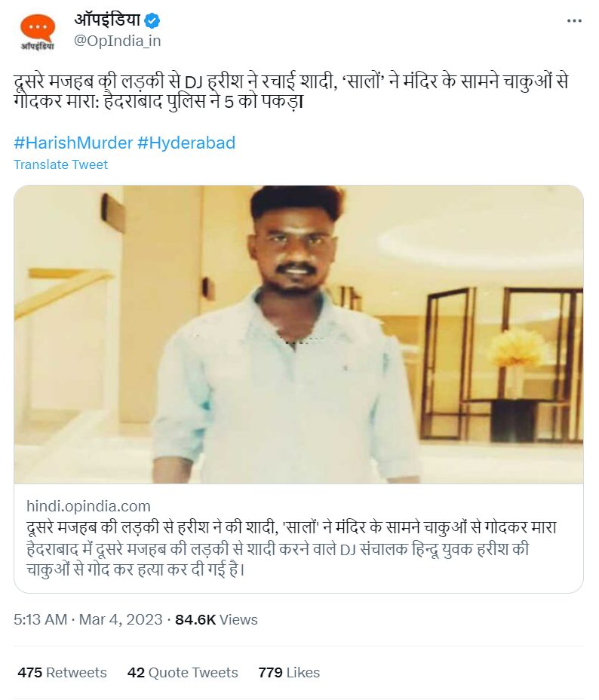Click the yellow flower vase in the photo

click(x=516, y=348)
